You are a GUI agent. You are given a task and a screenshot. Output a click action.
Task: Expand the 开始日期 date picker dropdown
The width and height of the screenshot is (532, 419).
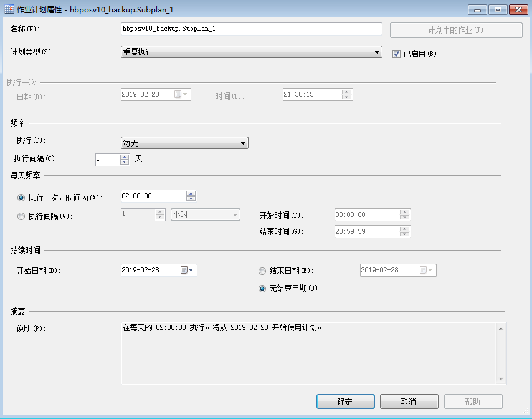[x=191, y=270]
